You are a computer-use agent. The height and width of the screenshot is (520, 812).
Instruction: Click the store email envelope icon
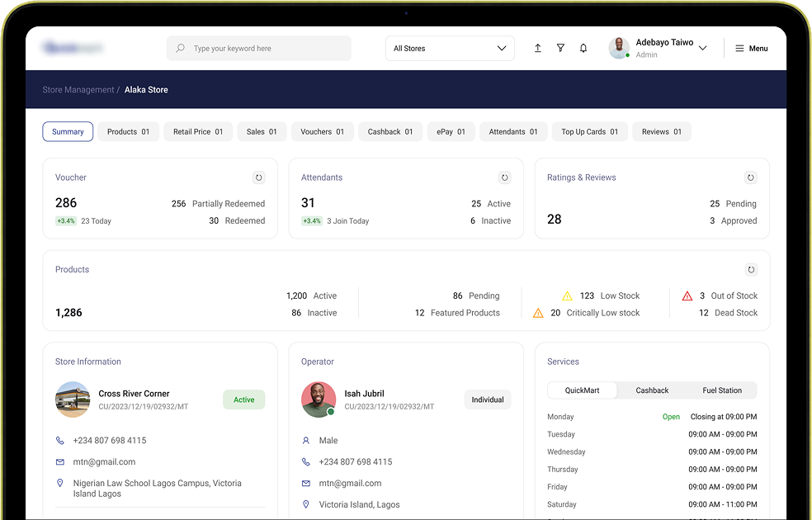click(x=60, y=462)
